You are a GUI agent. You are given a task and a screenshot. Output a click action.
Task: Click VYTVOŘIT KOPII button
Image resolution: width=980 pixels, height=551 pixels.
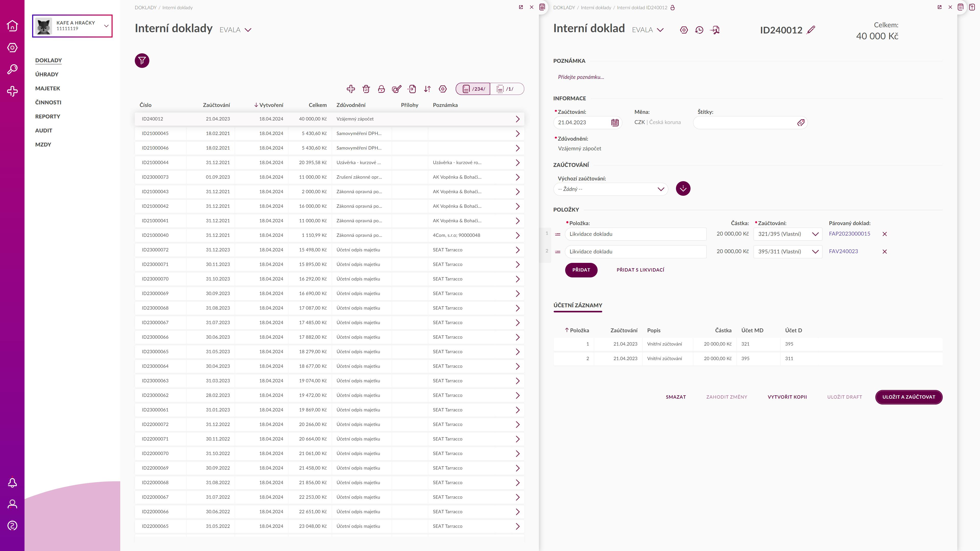click(787, 397)
